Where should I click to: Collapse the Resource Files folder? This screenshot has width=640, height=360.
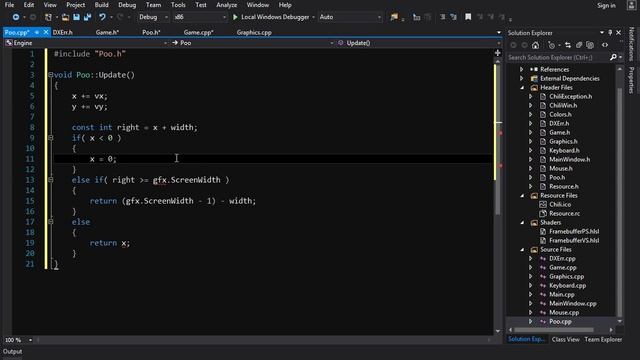point(522,196)
